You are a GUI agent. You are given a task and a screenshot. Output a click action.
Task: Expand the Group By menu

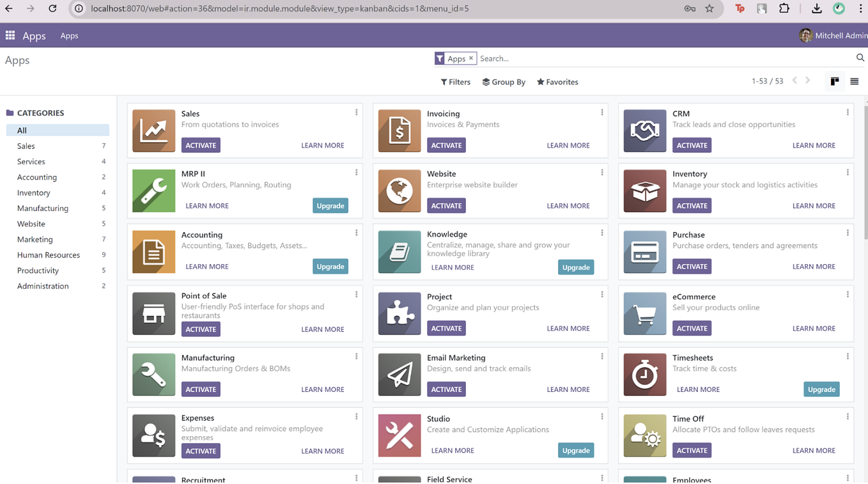(504, 82)
